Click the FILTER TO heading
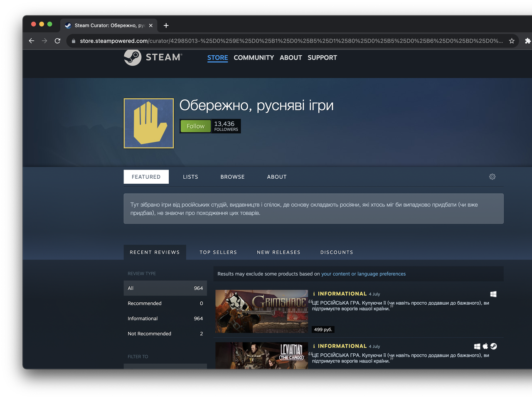 pyautogui.click(x=138, y=357)
